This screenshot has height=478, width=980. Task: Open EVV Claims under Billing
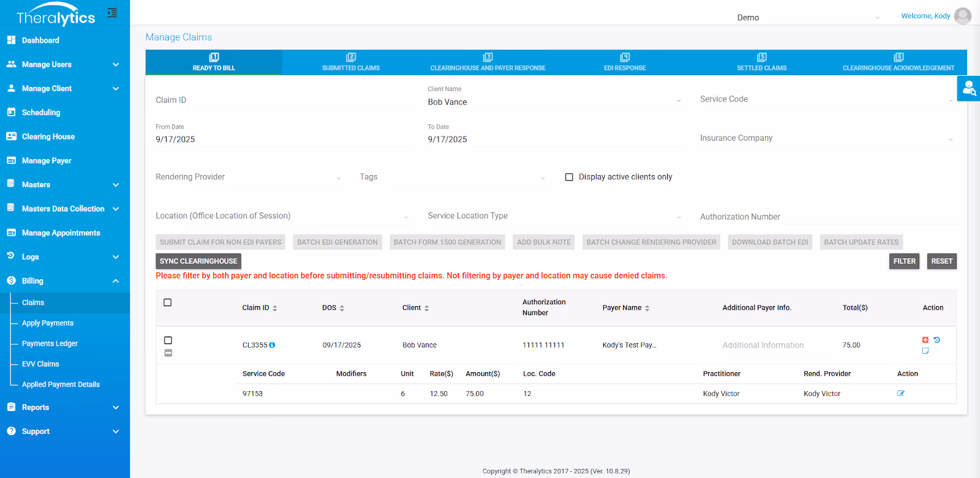click(40, 364)
